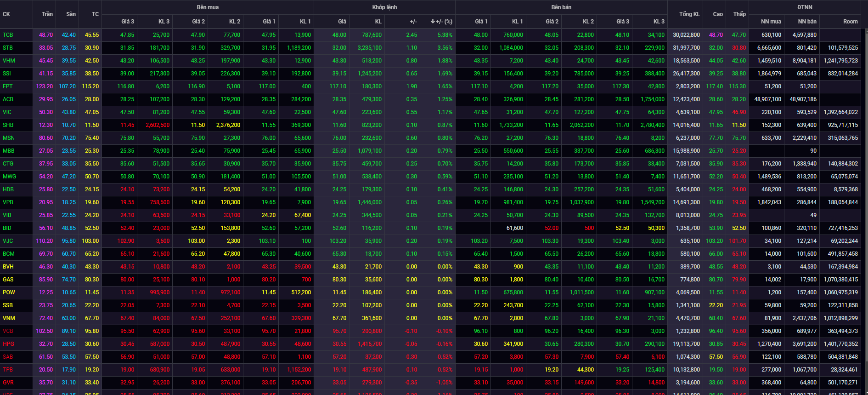The image size is (868, 395).
Task: Click the Giá header under Khớp lệnh
Action: (342, 22)
